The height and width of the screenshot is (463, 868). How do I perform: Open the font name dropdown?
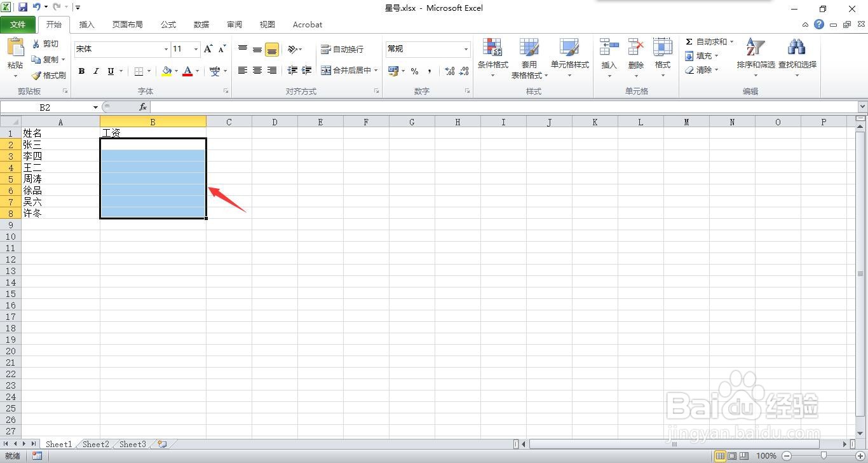pyautogui.click(x=166, y=49)
